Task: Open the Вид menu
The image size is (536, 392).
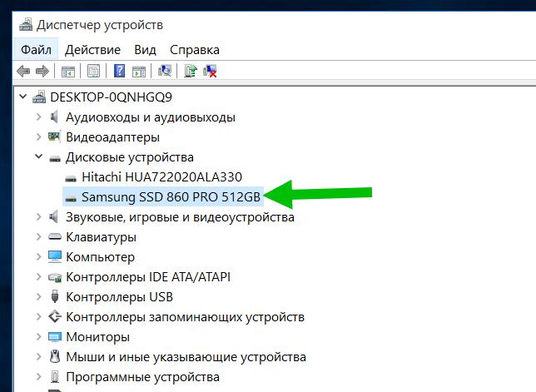Action: [x=145, y=50]
